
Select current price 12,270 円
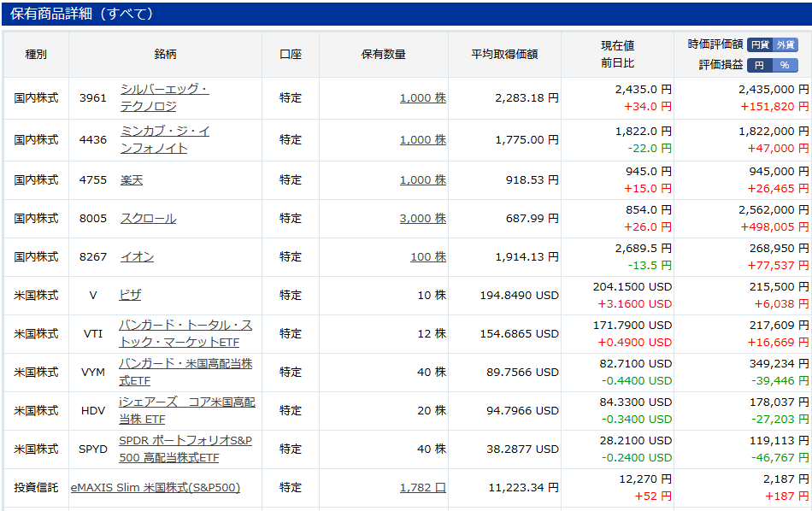[645, 479]
